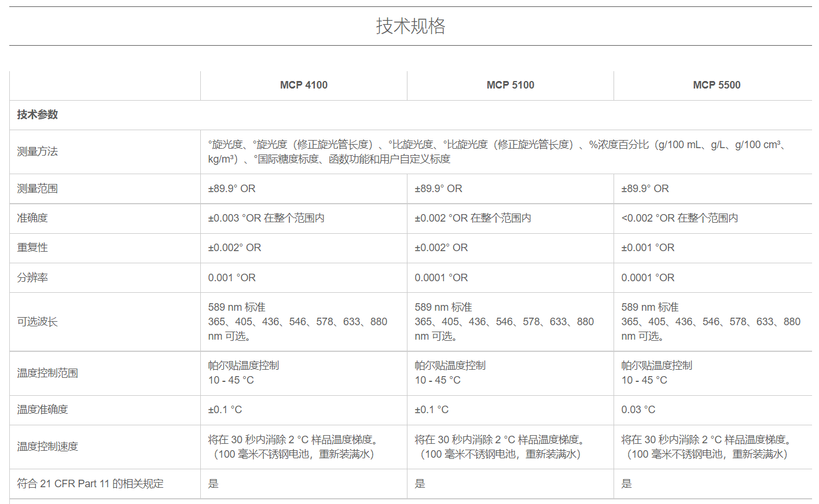The image size is (819, 504).
Task: Click the MCP 5500 resolution 0.0001 °OR
Action: [x=648, y=278]
